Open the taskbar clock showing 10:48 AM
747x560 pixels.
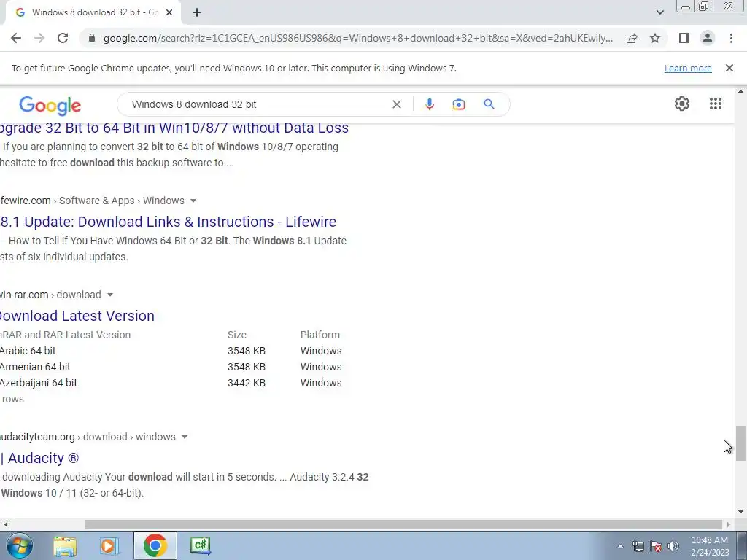click(710, 546)
